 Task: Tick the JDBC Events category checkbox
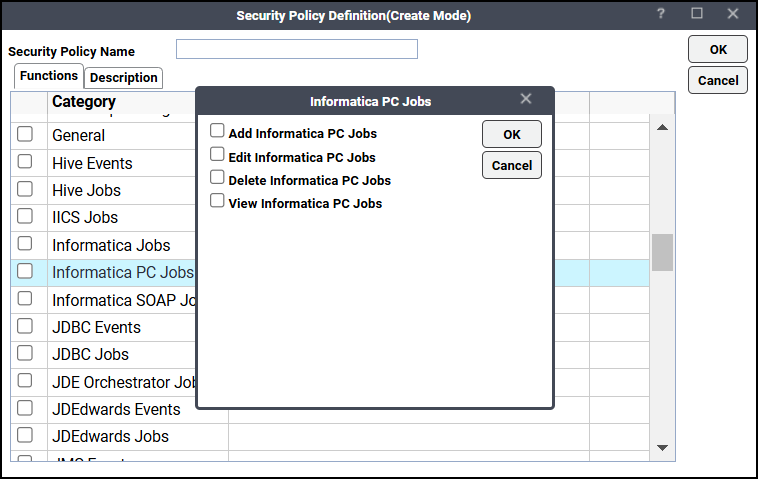[x=25, y=326]
